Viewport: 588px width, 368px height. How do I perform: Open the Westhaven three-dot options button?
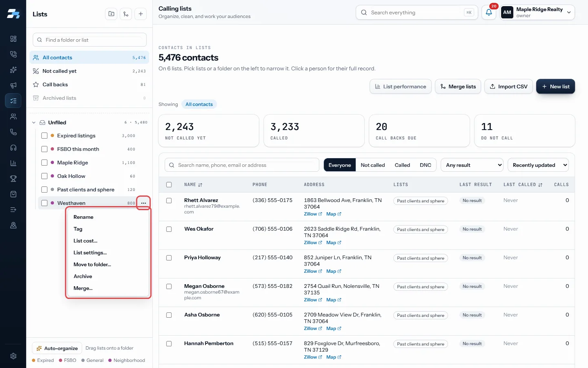pyautogui.click(x=143, y=203)
